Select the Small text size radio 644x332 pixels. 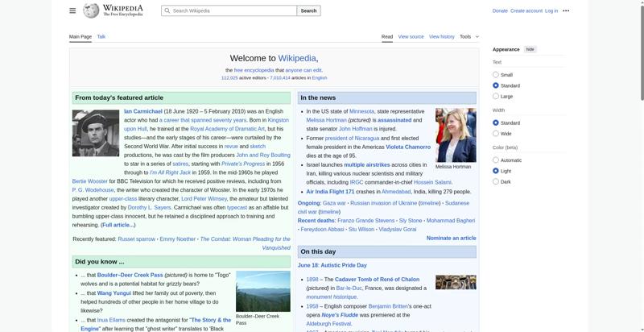coord(496,75)
